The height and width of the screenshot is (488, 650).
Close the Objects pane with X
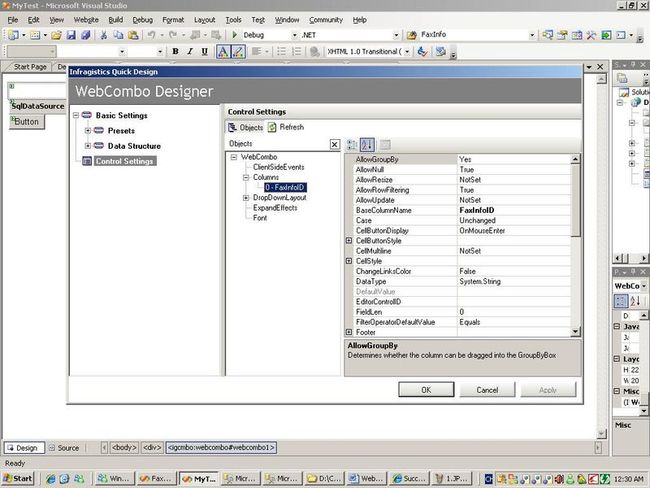(334, 144)
